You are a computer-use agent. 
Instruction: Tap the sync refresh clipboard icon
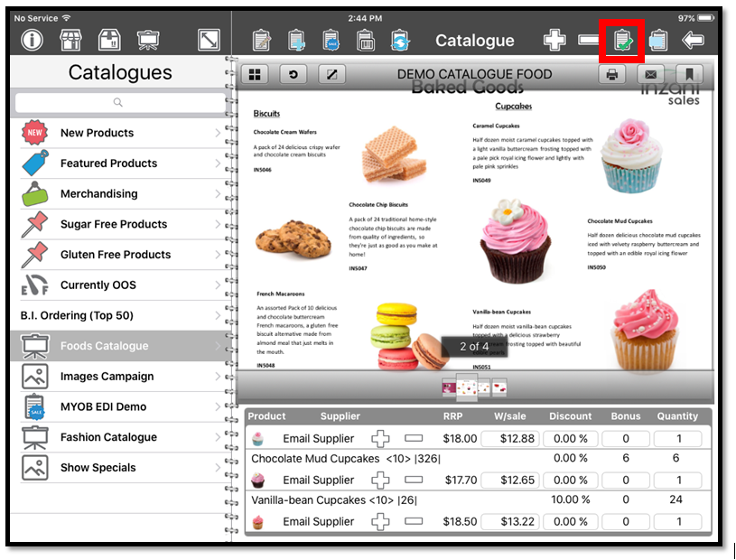click(x=400, y=41)
